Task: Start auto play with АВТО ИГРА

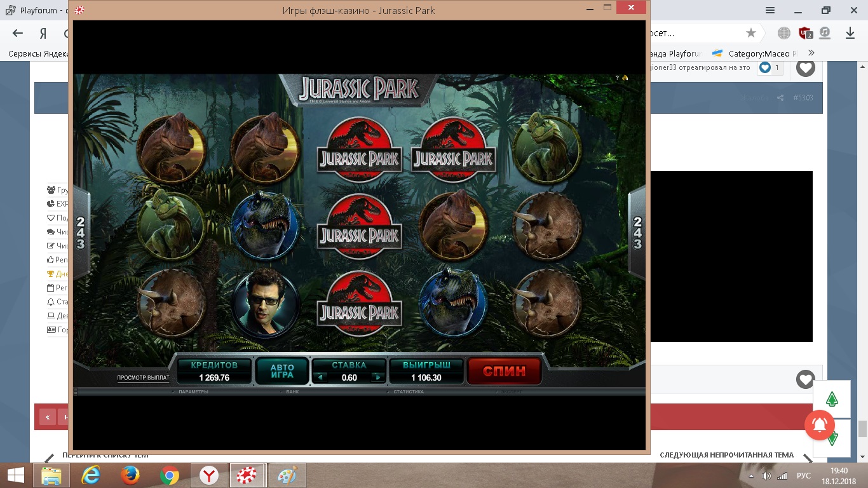Action: click(282, 371)
